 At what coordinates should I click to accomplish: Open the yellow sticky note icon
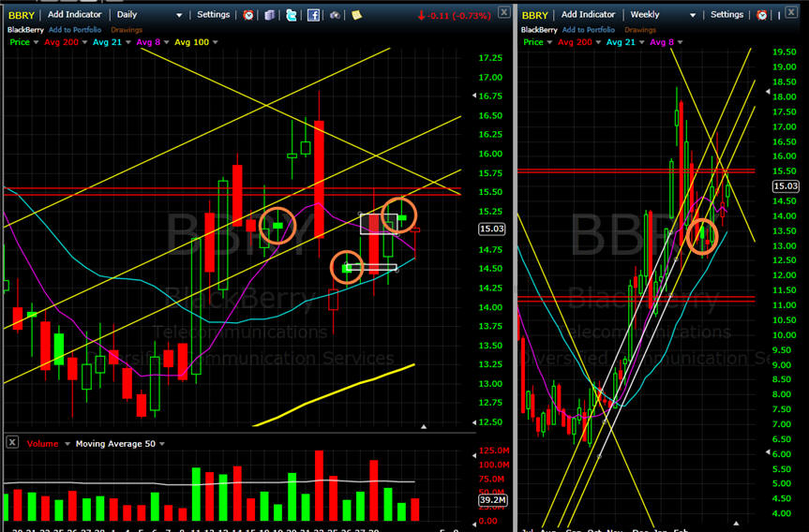point(356,15)
